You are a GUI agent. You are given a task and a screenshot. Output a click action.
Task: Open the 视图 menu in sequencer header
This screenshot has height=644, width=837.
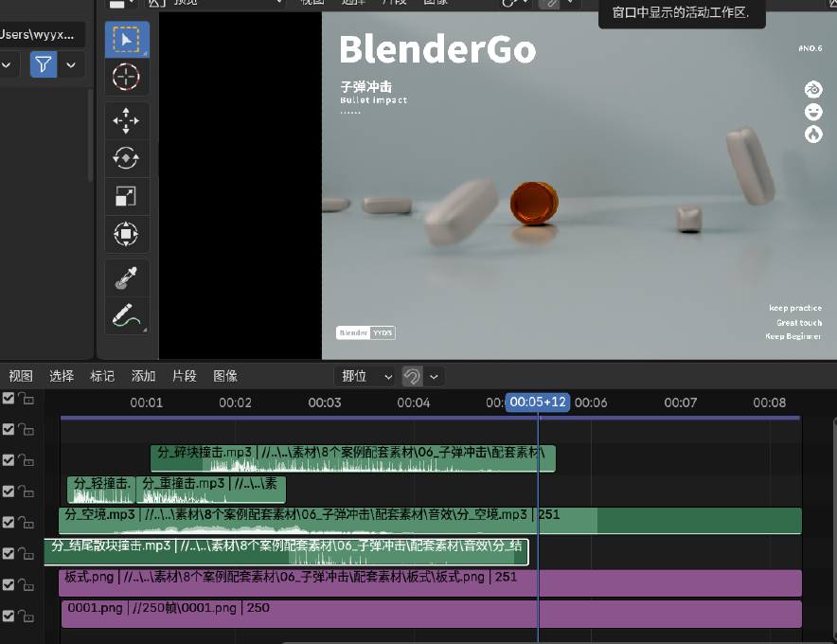click(21, 377)
